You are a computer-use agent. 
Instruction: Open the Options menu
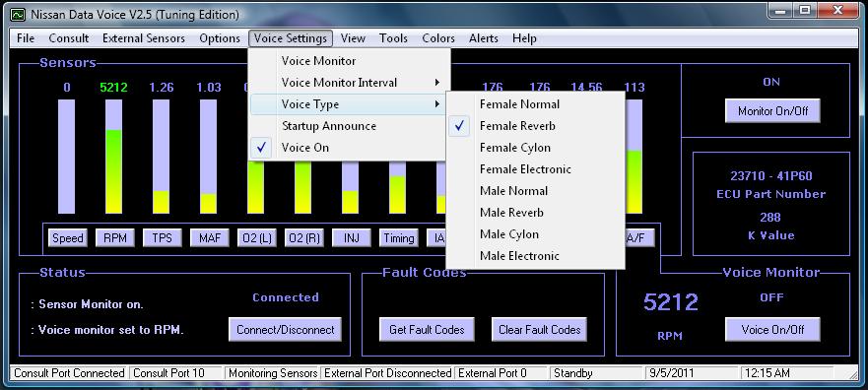tap(220, 38)
